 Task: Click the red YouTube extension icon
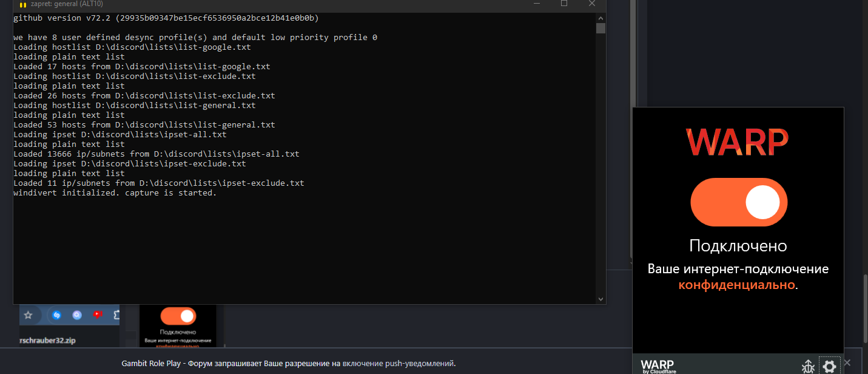98,315
